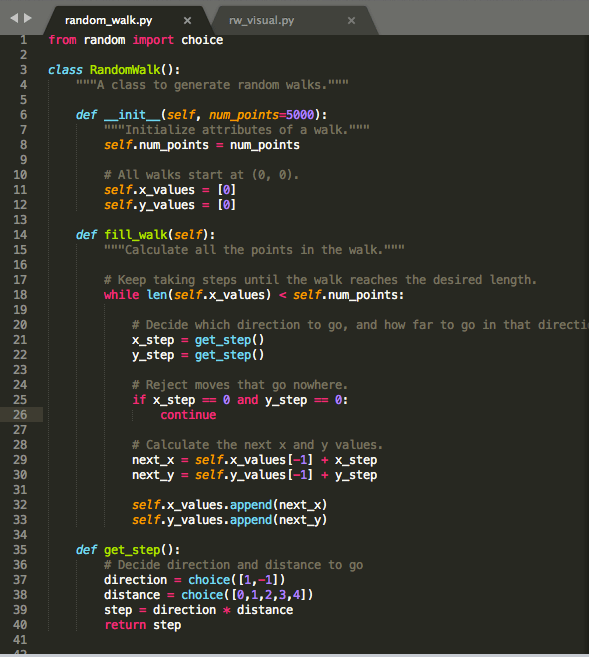Click 'x_step = get_step()' on line 21
The width and height of the screenshot is (589, 657).
point(198,340)
